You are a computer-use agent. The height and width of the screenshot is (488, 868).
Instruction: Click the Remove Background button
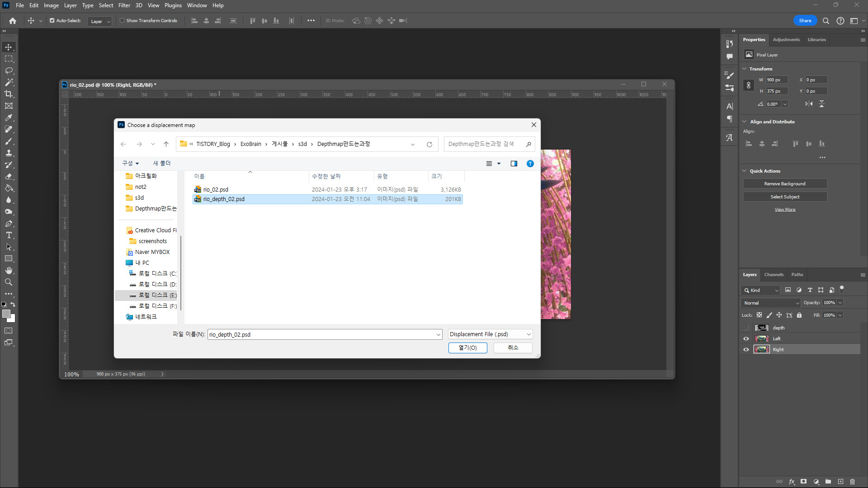tap(784, 184)
